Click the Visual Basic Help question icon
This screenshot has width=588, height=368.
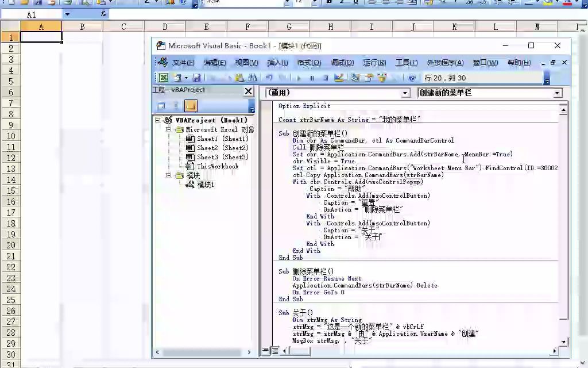(412, 78)
